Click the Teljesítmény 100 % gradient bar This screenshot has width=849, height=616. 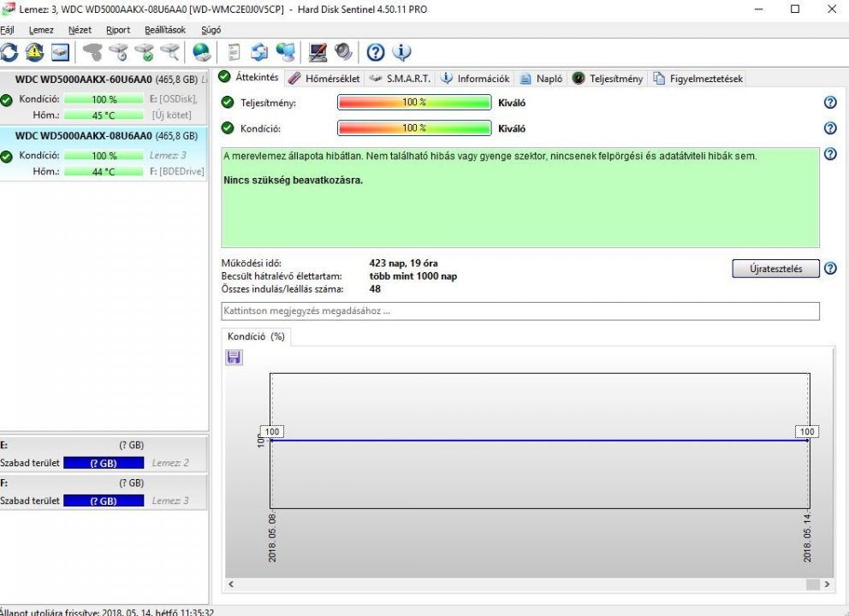click(414, 103)
